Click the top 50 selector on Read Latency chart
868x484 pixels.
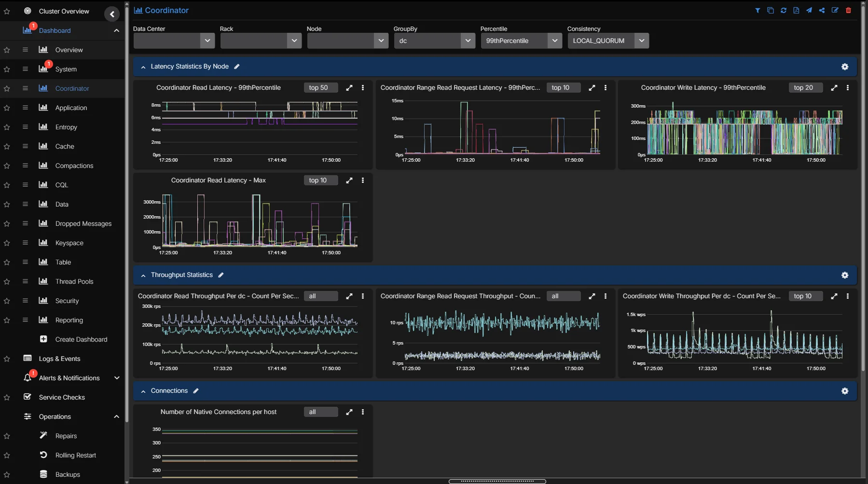pos(320,88)
